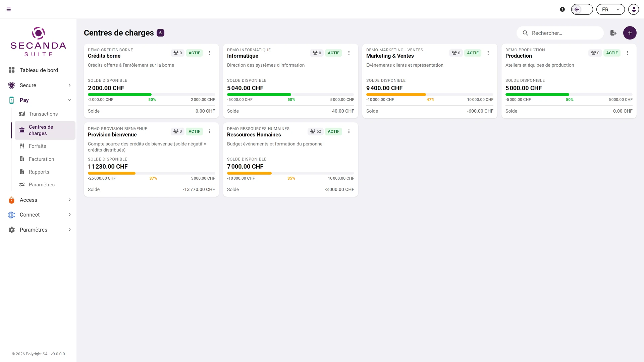Click the Marketing & Ventes 47% progress bar
Image resolution: width=644 pixels, height=362 pixels.
coord(430,95)
